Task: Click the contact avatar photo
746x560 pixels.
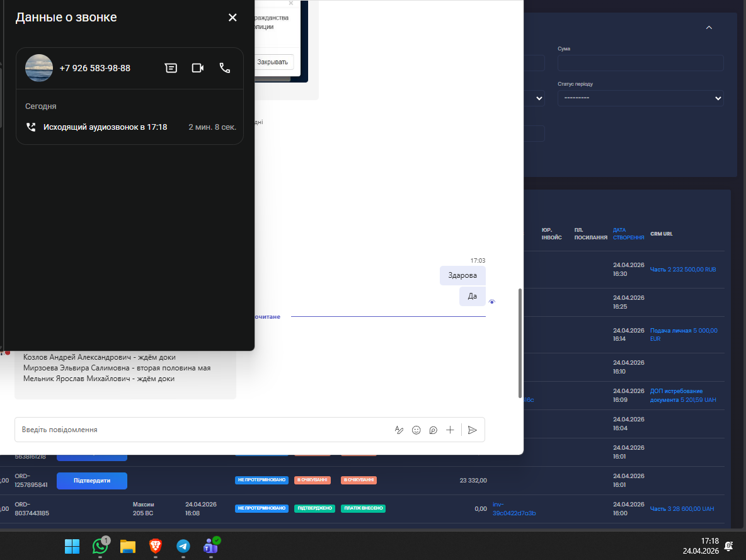Action: [x=39, y=68]
